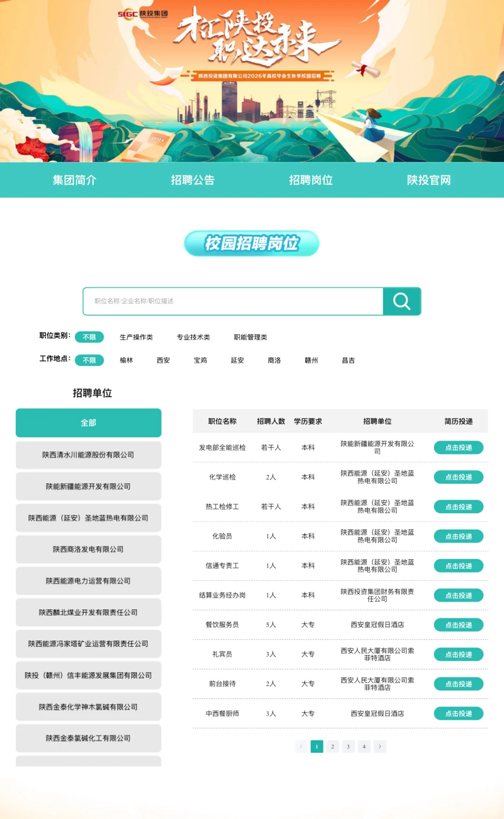The height and width of the screenshot is (819, 504).
Task: Click job title 发电部全能巡检
Action: tap(223, 447)
